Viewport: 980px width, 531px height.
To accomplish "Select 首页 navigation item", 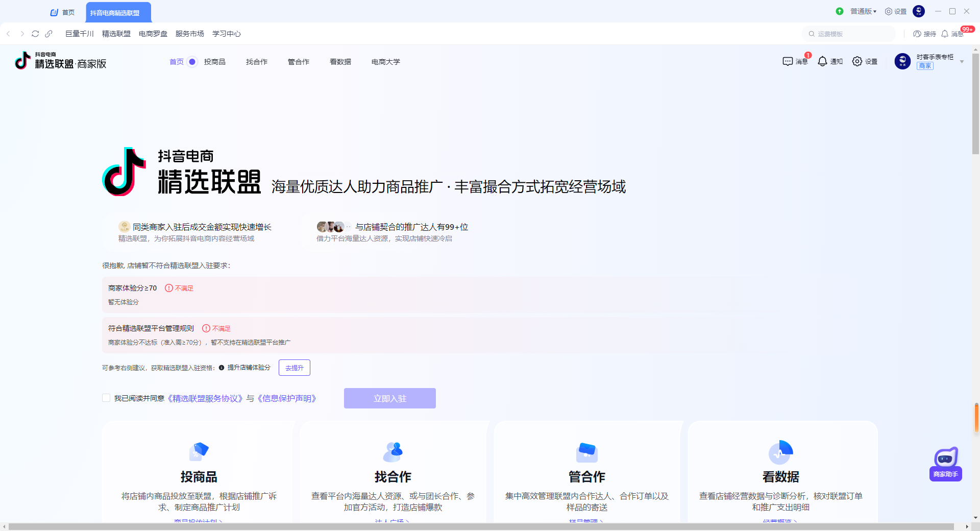I will 177,62.
